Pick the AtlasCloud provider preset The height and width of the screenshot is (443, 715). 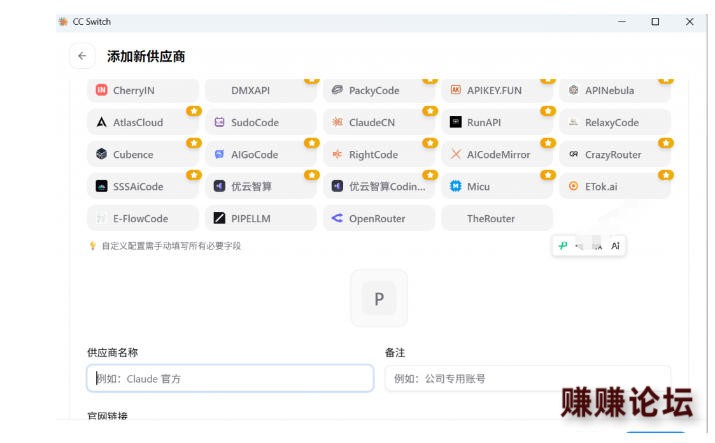point(143,122)
